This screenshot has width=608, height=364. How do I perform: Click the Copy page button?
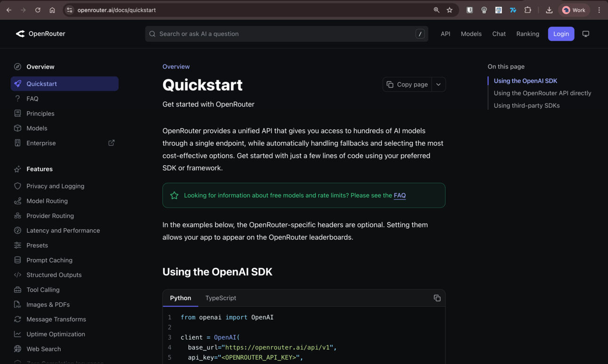click(x=408, y=85)
